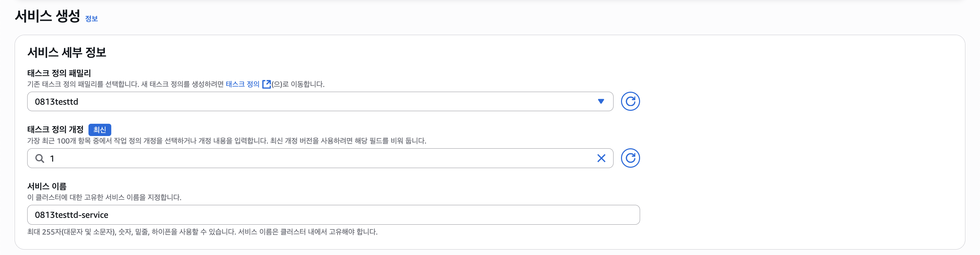The image size is (980, 255).
Task: Clear the revision field with the X icon
Action: point(601,158)
